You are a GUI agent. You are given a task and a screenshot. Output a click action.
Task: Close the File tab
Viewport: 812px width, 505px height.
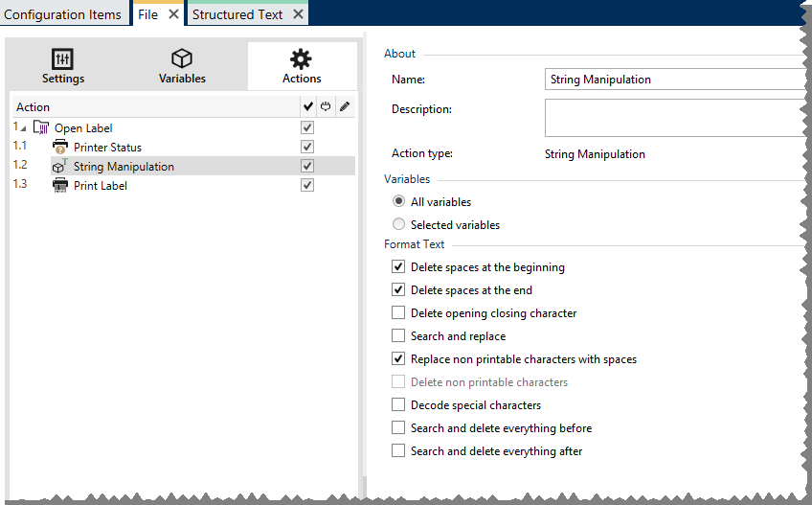173,14
